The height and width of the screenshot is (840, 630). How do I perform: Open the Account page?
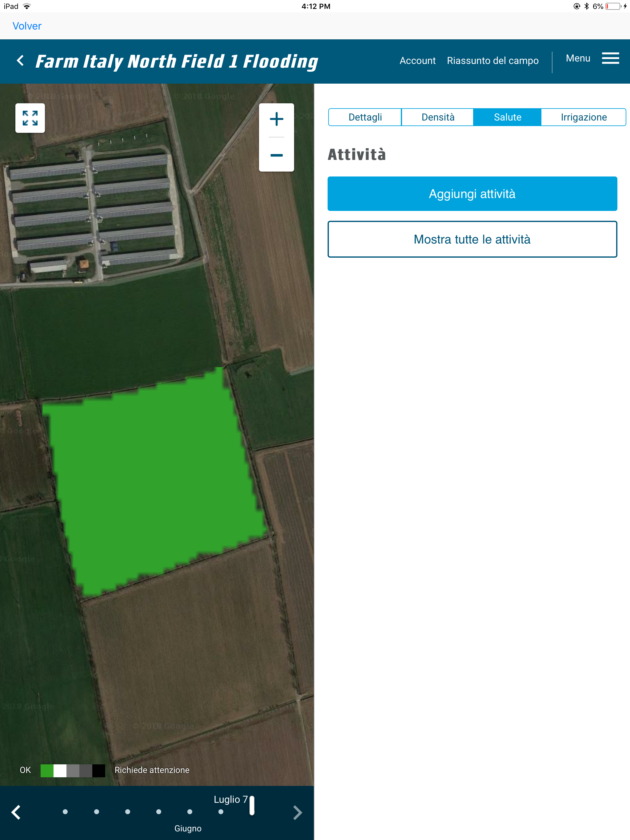point(417,61)
